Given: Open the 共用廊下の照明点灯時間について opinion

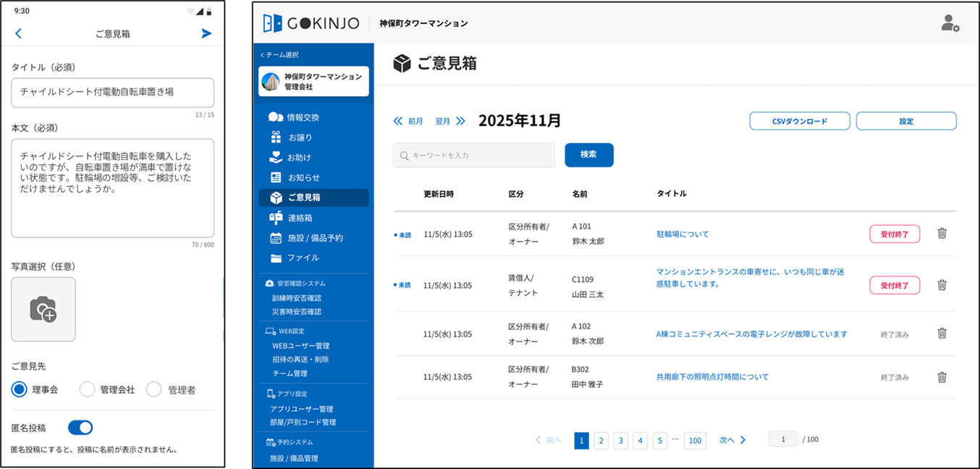Looking at the screenshot, I should pyautogui.click(x=712, y=376).
